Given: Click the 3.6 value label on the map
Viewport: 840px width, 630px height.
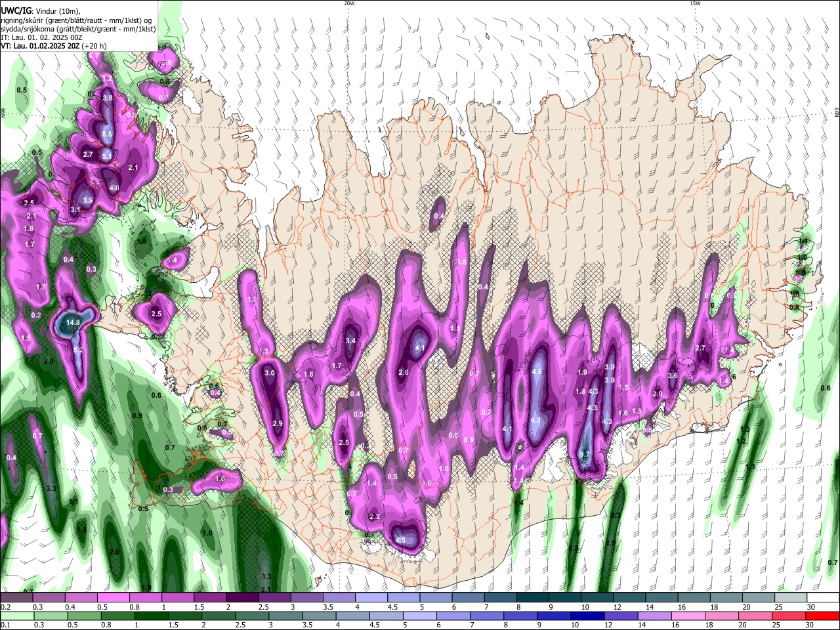Looking at the screenshot, I should (673, 375).
